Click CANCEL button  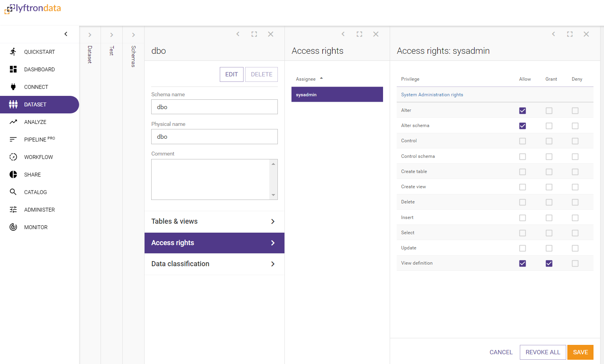(x=501, y=352)
